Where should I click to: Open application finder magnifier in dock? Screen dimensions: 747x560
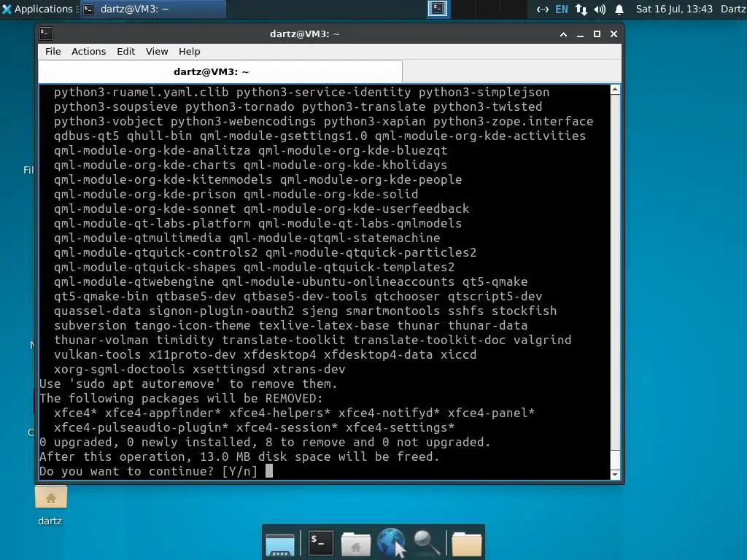426,542
